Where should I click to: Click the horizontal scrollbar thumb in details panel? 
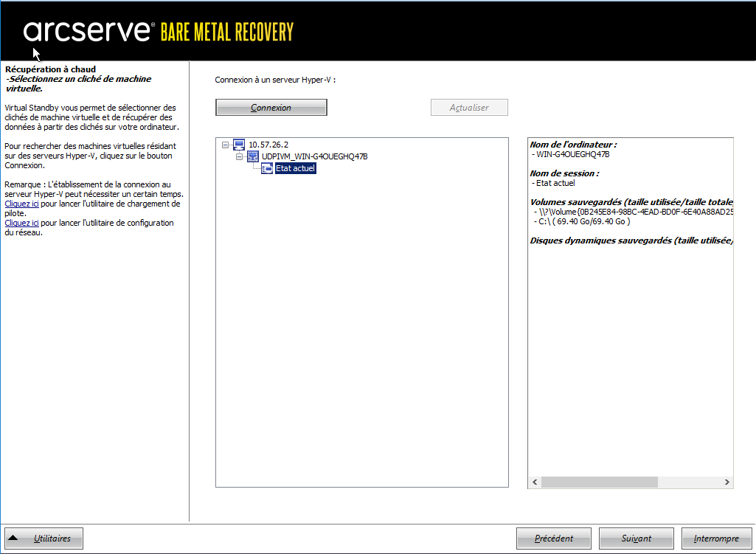pos(600,482)
